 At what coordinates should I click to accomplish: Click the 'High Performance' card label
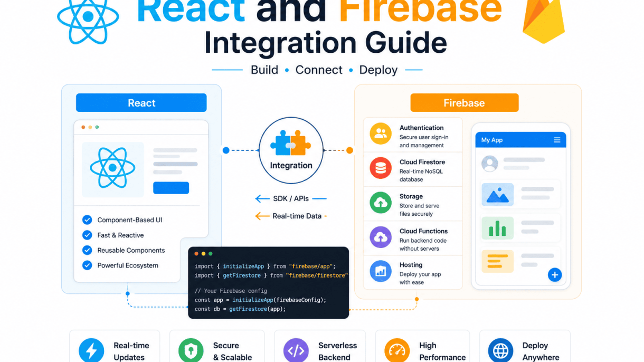442,351
